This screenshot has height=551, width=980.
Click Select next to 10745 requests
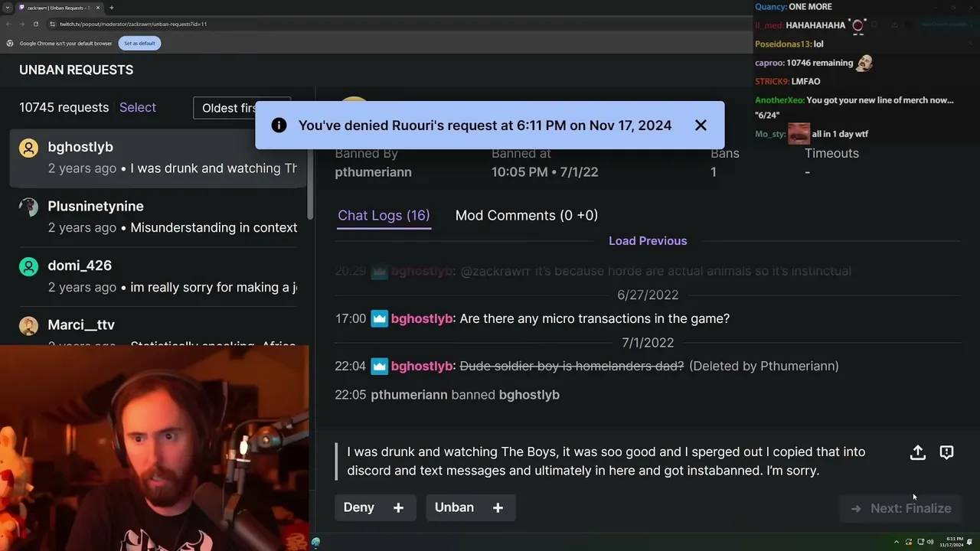pyautogui.click(x=138, y=107)
